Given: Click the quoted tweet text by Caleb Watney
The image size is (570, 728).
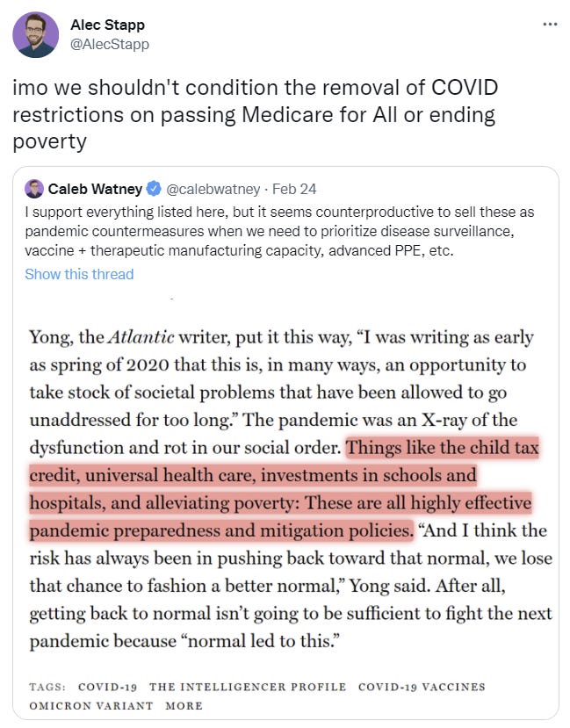Looking at the screenshot, I should (279, 231).
